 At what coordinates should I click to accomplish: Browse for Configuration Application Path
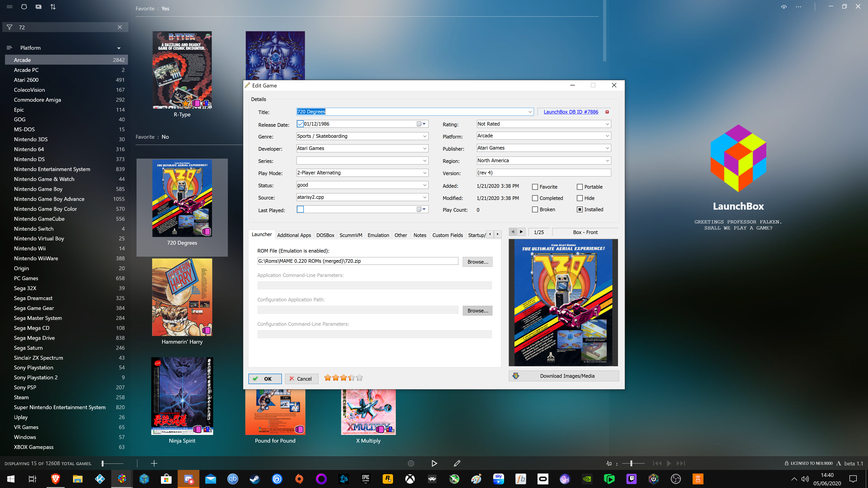[x=477, y=310]
